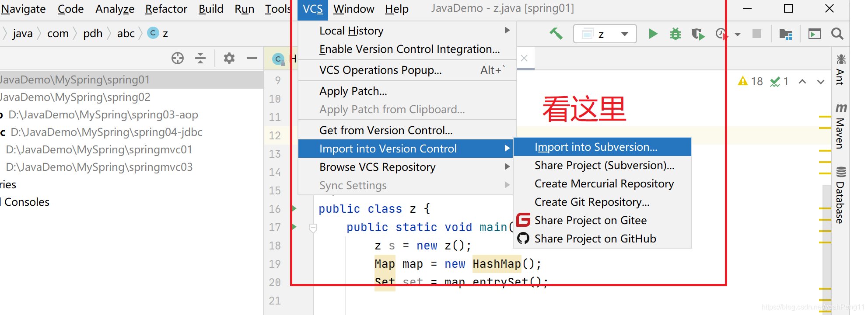
Task: Go to next highlighted error arrow
Action: [x=821, y=82]
